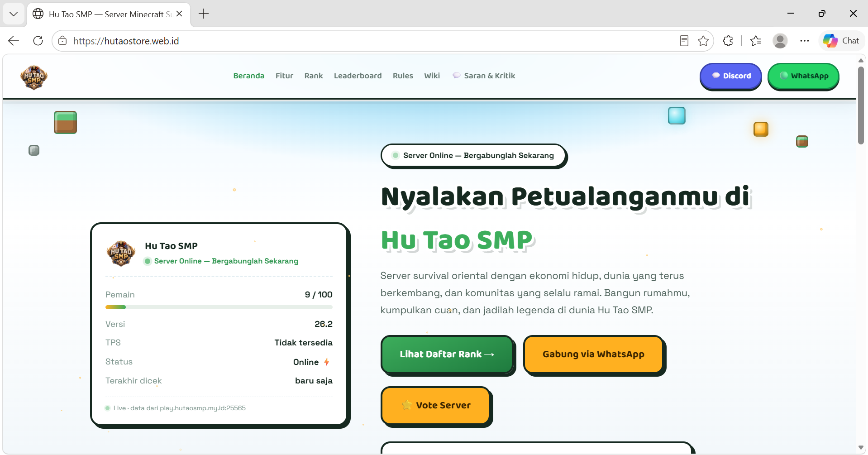View site information lock icon
Viewport: 868px width, 455px height.
click(x=62, y=41)
